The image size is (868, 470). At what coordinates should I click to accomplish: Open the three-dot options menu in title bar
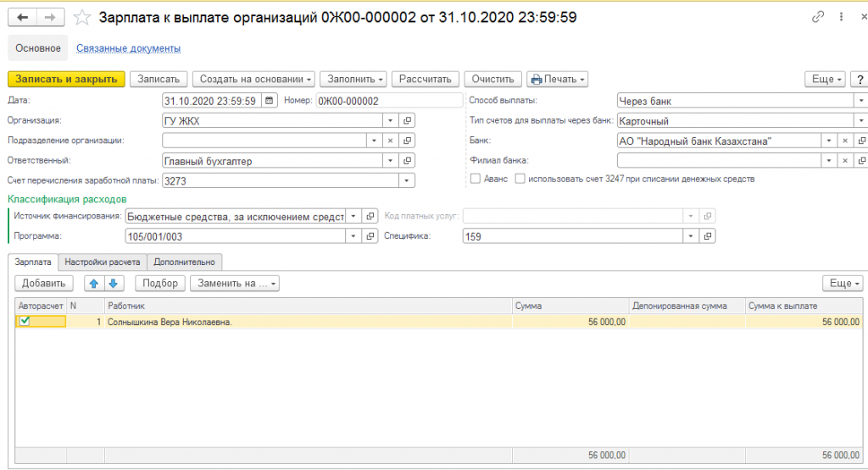841,17
